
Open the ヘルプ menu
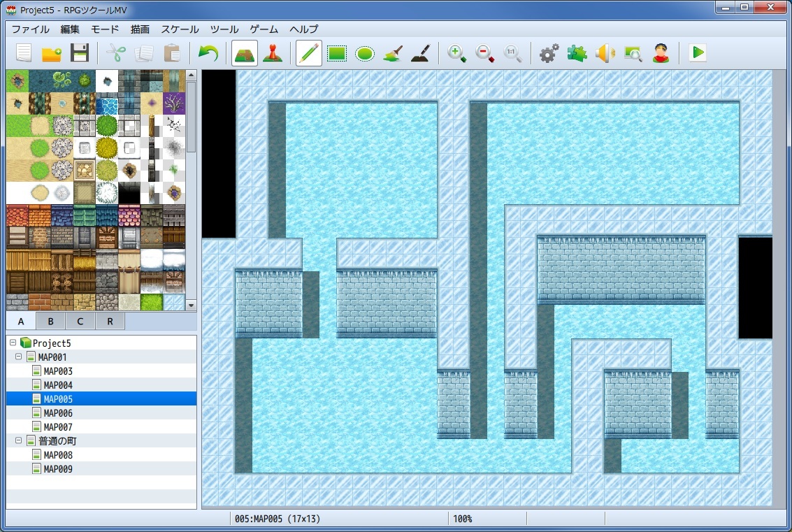303,29
